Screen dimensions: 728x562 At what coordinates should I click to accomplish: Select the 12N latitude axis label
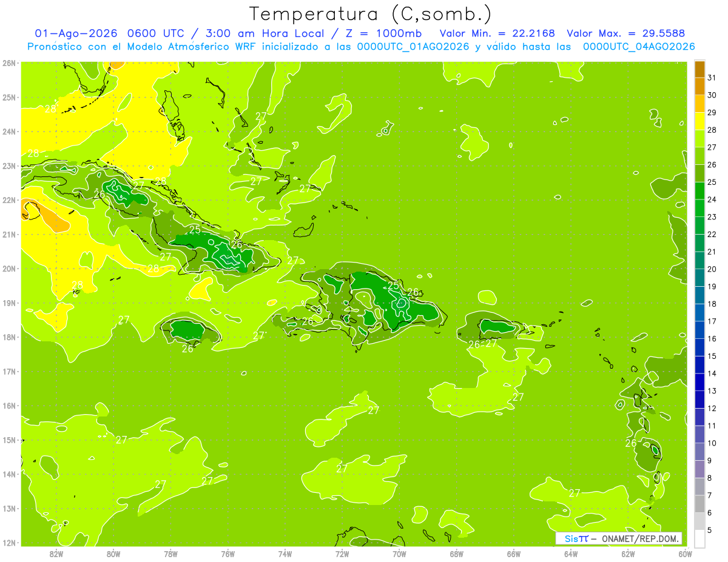9,543
